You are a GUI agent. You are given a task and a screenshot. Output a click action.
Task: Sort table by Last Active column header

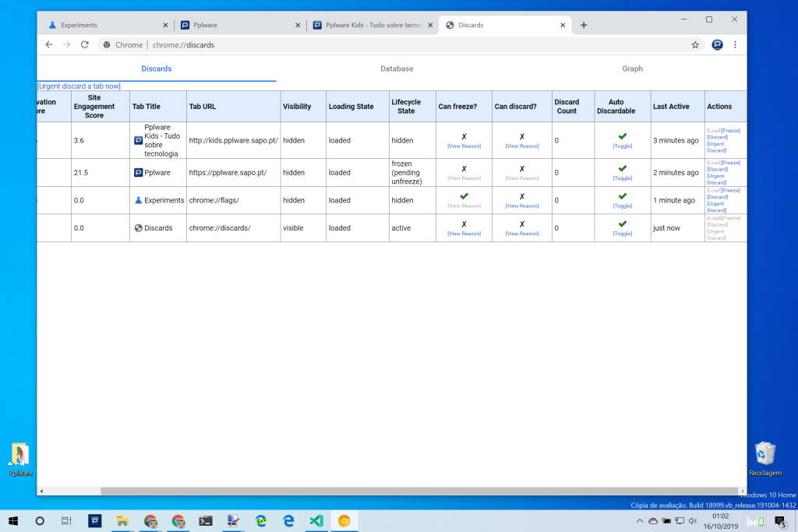(671, 107)
